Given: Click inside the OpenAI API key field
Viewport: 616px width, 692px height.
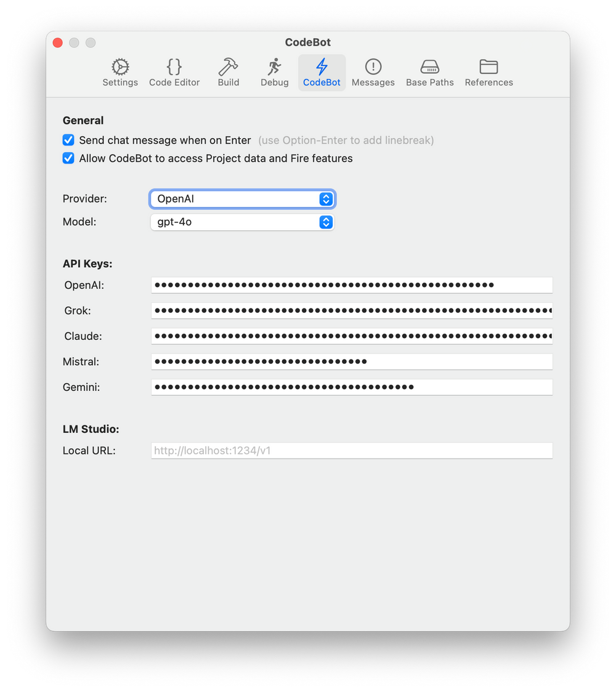Looking at the screenshot, I should pyautogui.click(x=351, y=285).
